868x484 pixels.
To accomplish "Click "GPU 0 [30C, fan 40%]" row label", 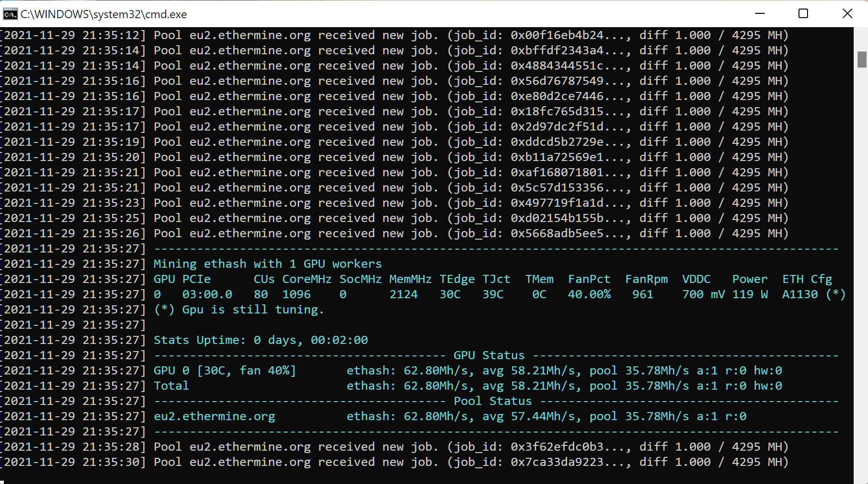I will (225, 371).
